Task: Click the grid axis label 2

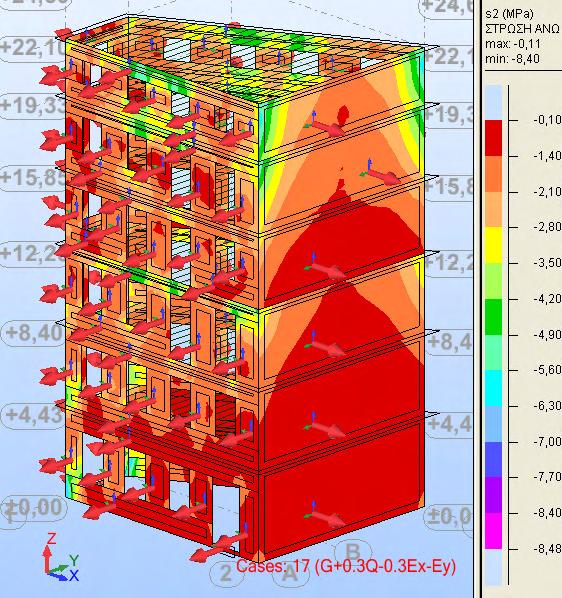Action: click(x=226, y=573)
